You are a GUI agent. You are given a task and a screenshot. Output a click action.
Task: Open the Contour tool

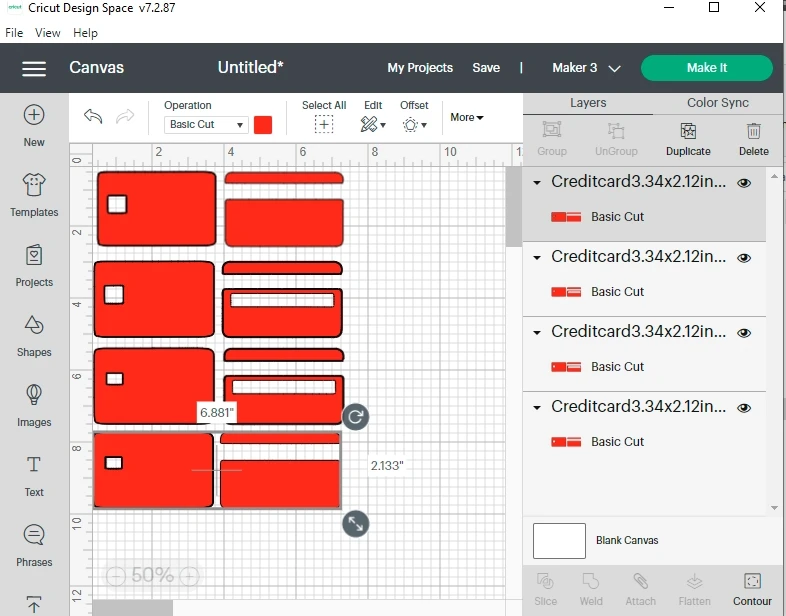752,589
